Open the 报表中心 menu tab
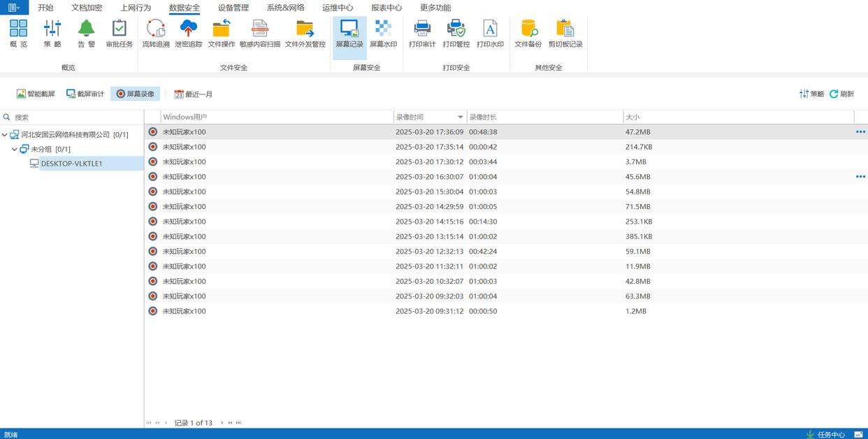Screen dimensions: 868x439 point(386,8)
